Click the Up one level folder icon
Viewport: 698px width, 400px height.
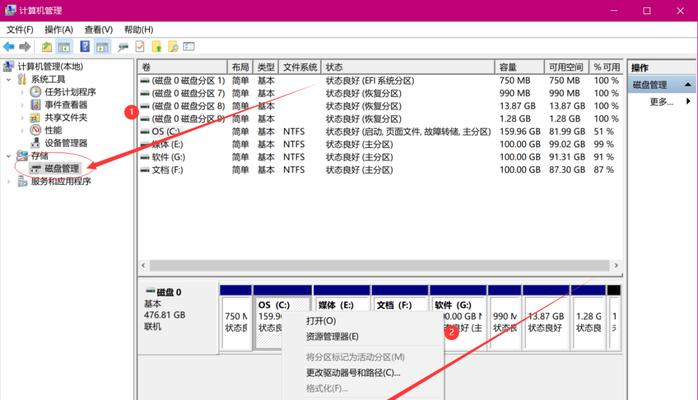pos(47,47)
